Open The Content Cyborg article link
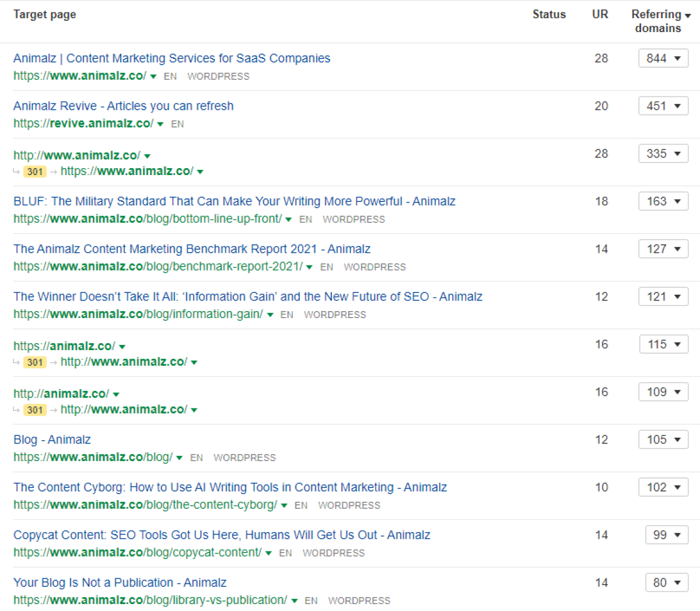 (x=230, y=487)
